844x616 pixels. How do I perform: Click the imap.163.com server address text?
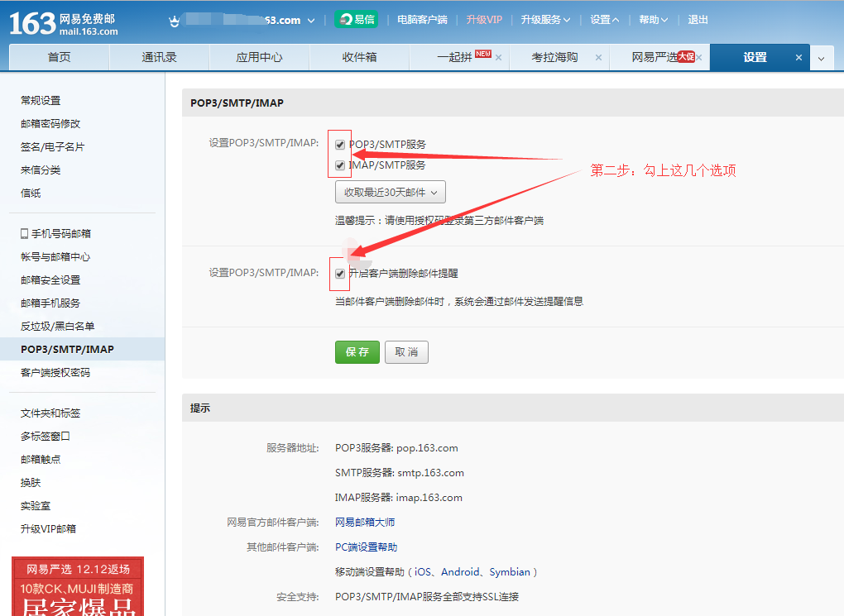tap(429, 498)
